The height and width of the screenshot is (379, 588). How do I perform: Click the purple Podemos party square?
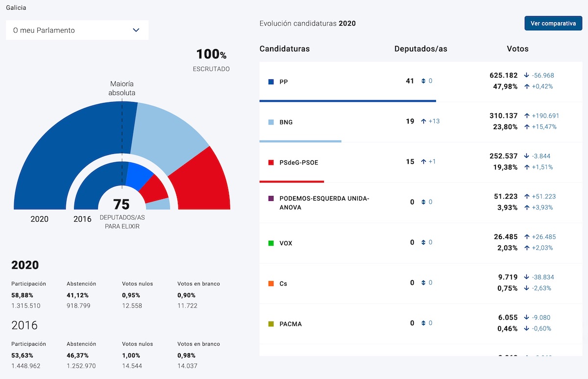tap(271, 199)
